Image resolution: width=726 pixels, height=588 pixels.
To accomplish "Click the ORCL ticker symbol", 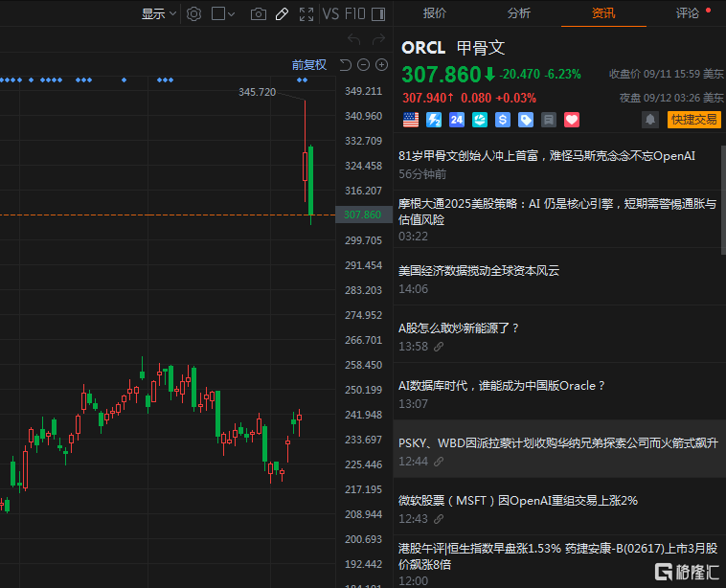I will pyautogui.click(x=423, y=48).
